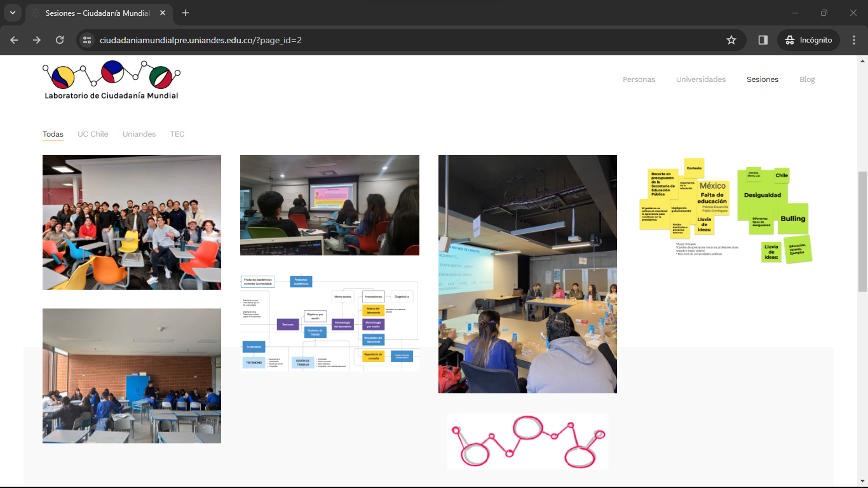Open a new tab with plus button

[x=186, y=13]
